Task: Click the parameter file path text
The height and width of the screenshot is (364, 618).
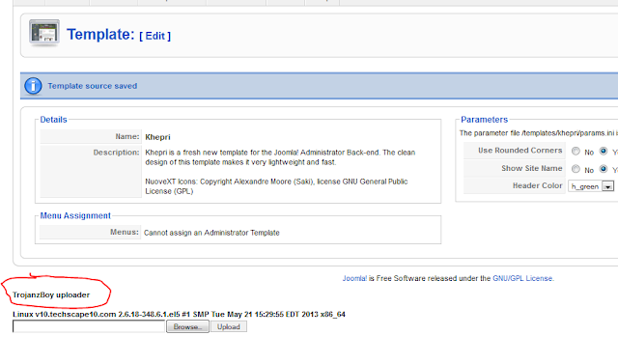Action: point(539,133)
